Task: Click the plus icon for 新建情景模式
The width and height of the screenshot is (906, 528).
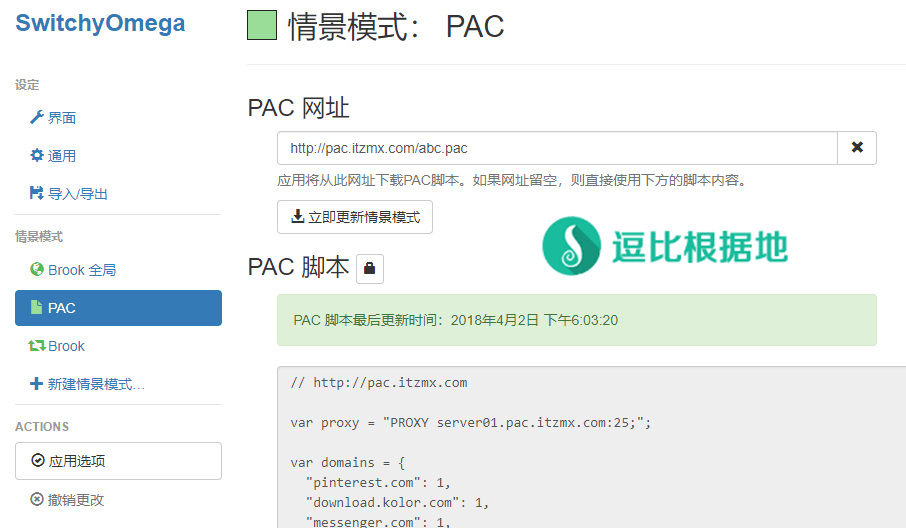Action: [x=37, y=384]
